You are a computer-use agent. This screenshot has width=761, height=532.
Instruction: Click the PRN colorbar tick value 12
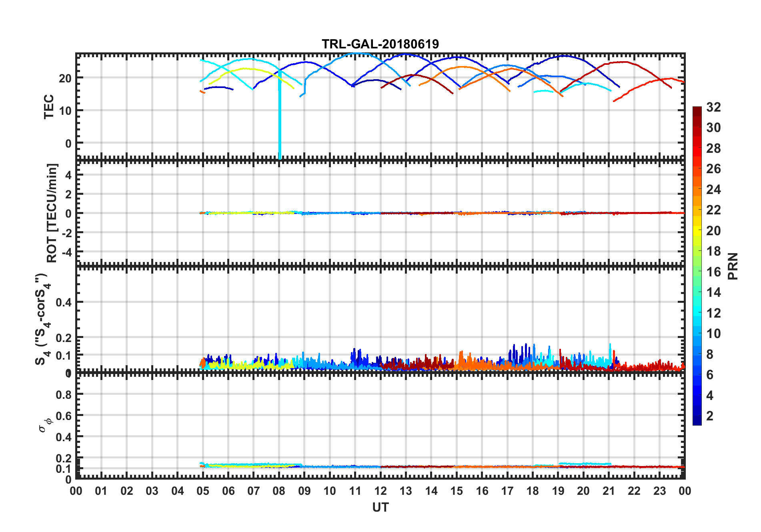coord(713,313)
